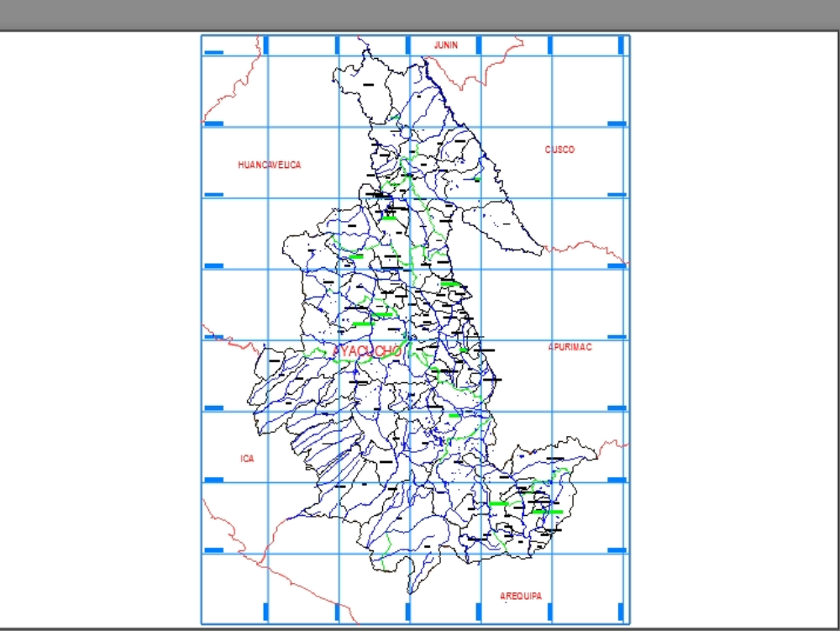Click the large red AYACUCHO title text
This screenshot has height=631, width=840.
point(367,351)
